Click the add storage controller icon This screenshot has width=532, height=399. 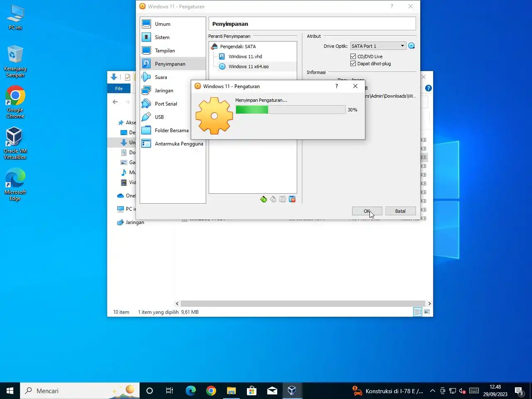click(264, 199)
